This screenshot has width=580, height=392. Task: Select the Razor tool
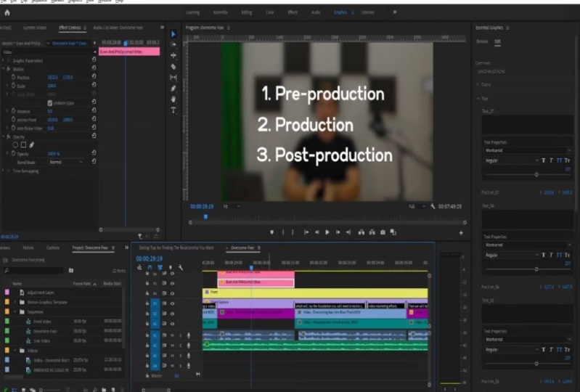(173, 67)
